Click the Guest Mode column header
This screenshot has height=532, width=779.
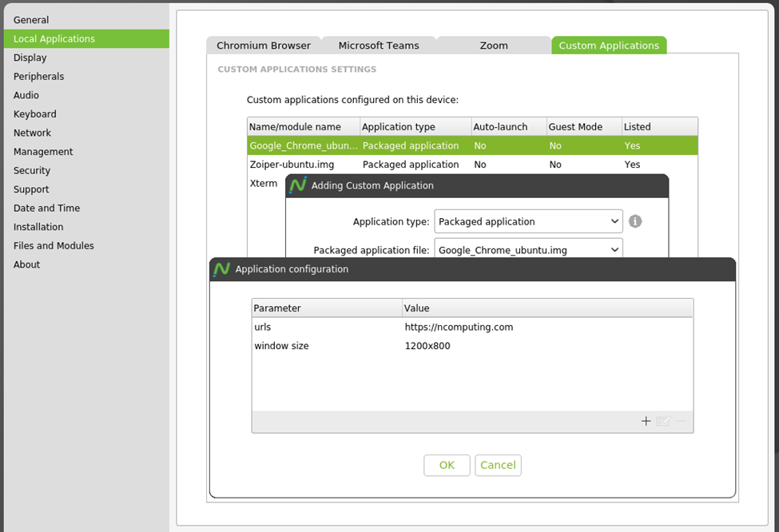(584, 127)
